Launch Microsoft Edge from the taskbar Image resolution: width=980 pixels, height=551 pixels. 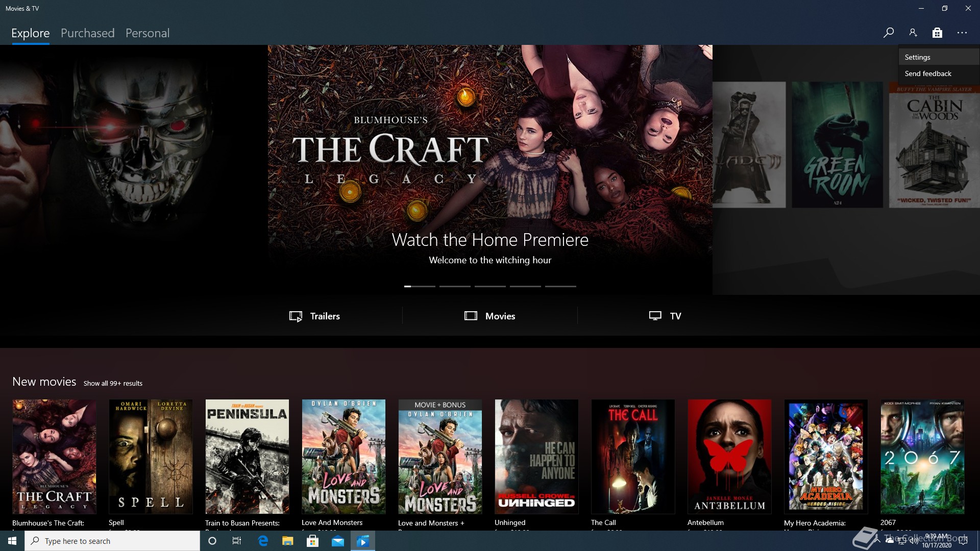coord(263,541)
